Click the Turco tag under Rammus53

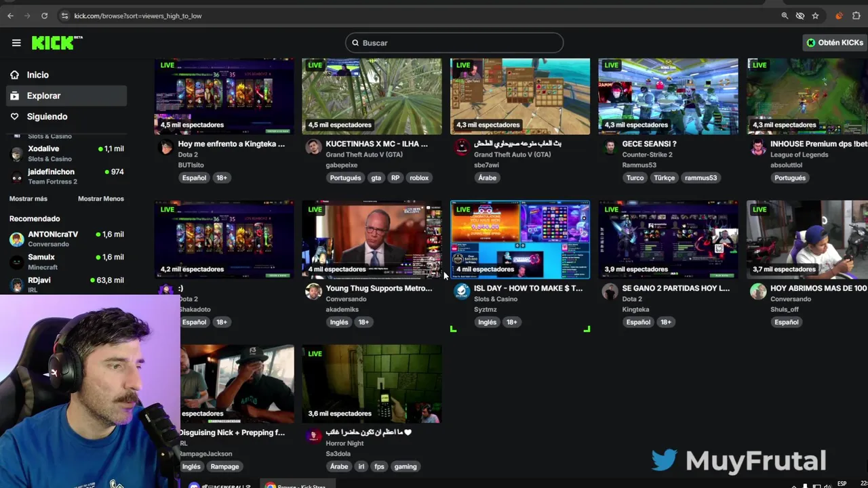coord(635,178)
